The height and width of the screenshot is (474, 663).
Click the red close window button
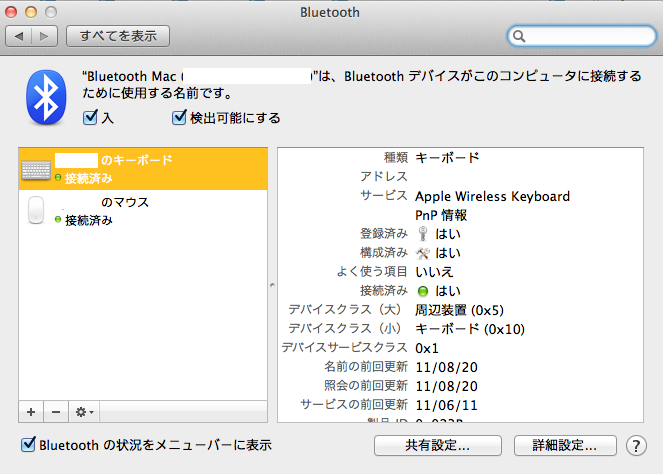pos(11,12)
